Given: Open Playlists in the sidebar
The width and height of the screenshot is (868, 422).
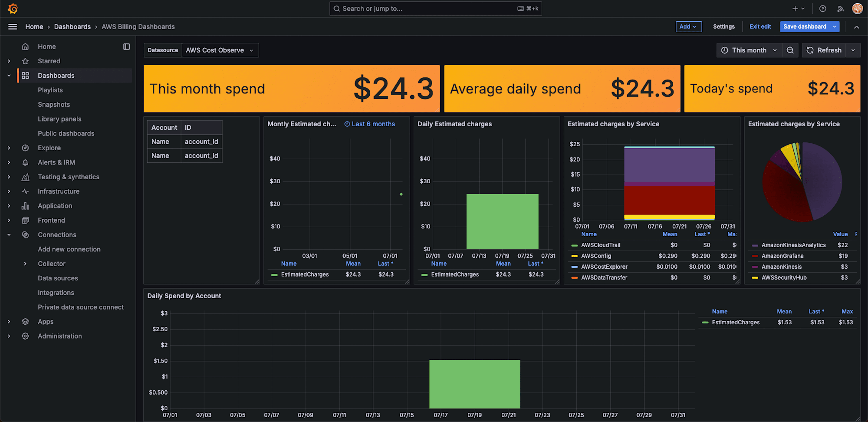Looking at the screenshot, I should pos(50,90).
